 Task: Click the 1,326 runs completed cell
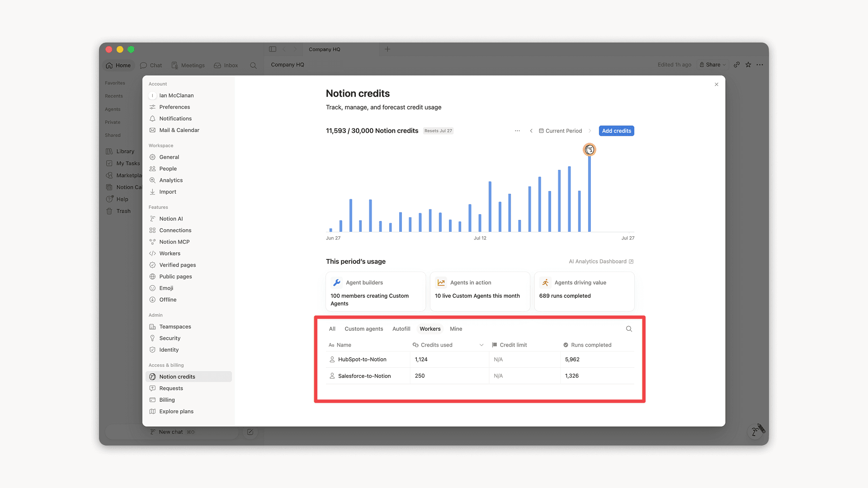coord(597,376)
